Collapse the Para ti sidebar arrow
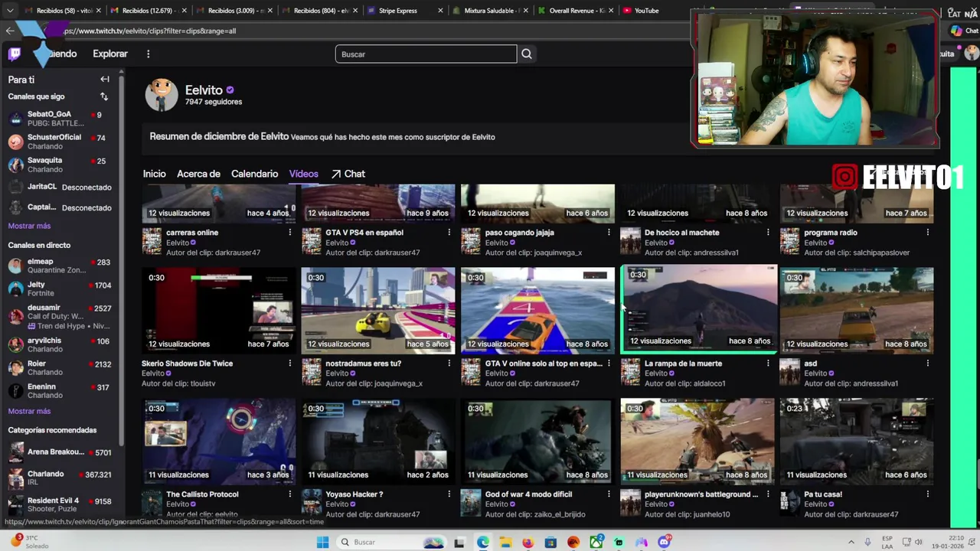 click(105, 79)
